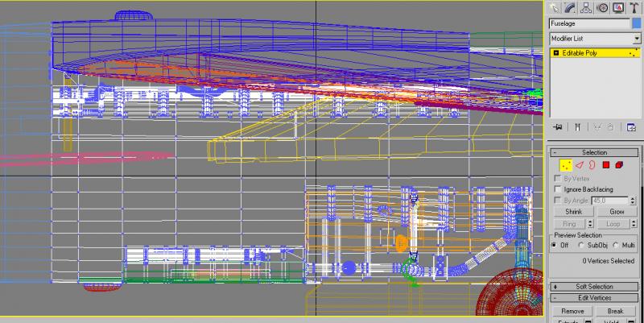Open the Modifier List dropdown

[595, 38]
